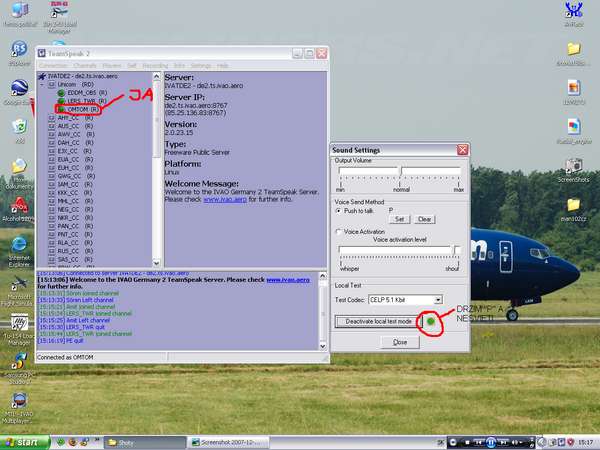
Task: Click the green user icon beside EDDM_OBS
Action: click(x=61, y=93)
